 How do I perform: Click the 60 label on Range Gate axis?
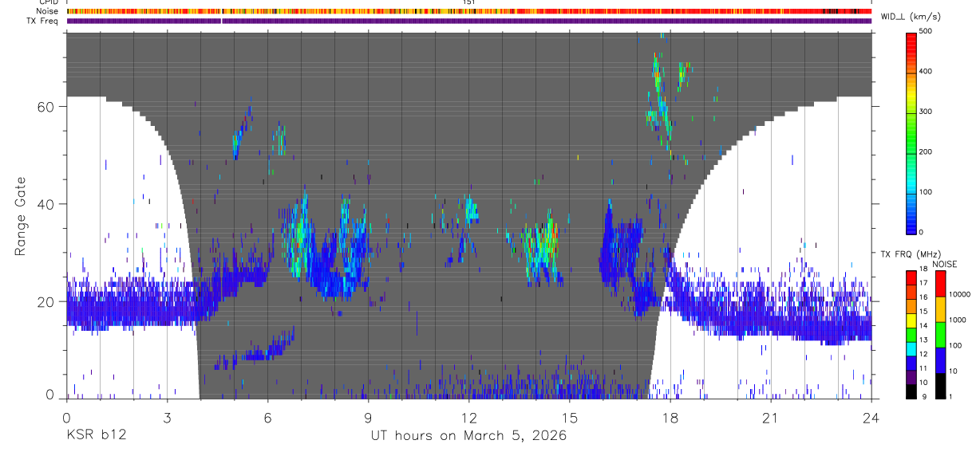coord(47,107)
